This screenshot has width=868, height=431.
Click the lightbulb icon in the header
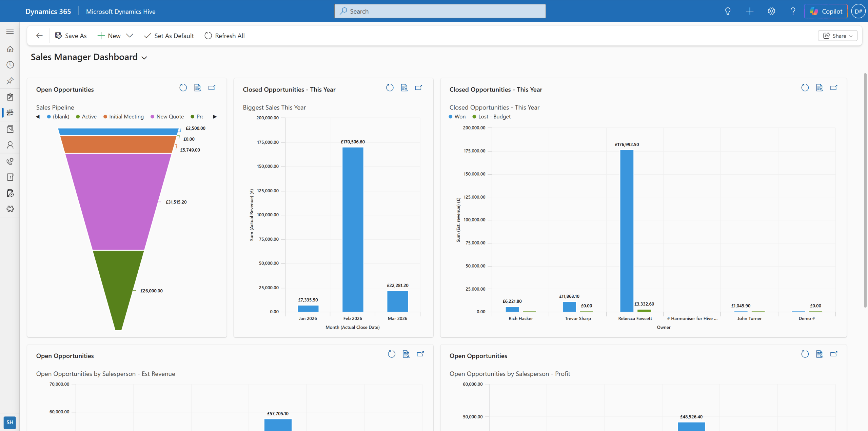click(728, 11)
